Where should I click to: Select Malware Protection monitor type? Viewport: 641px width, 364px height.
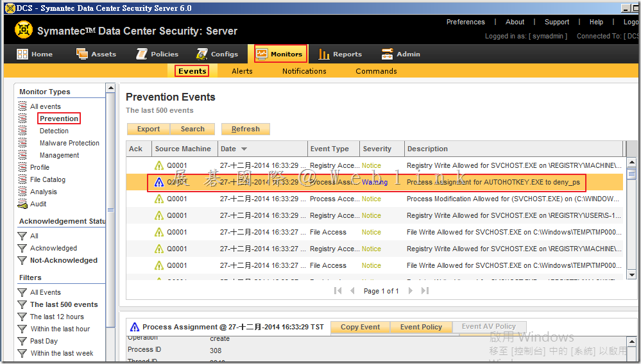pyautogui.click(x=69, y=144)
